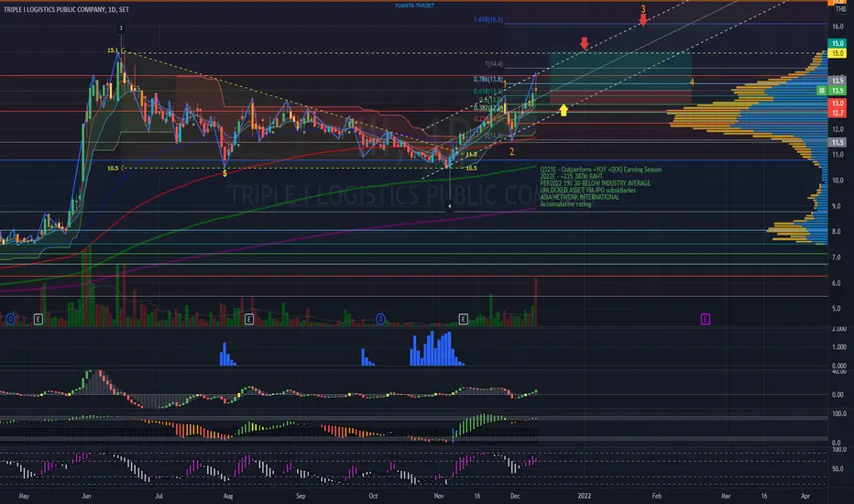
Task: Click the gray 11.5 price label
Action: [x=838, y=142]
